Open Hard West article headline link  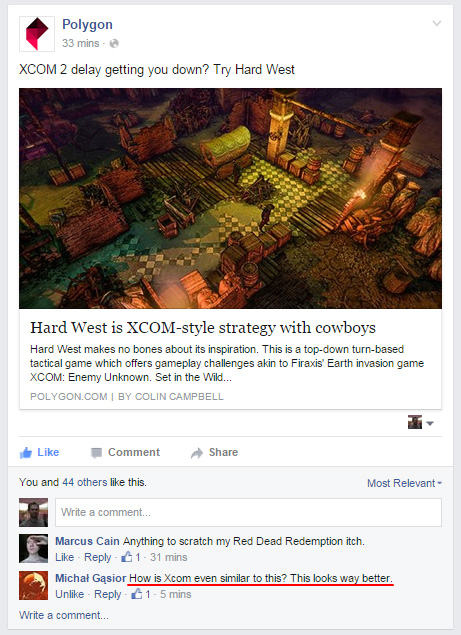tap(203, 327)
